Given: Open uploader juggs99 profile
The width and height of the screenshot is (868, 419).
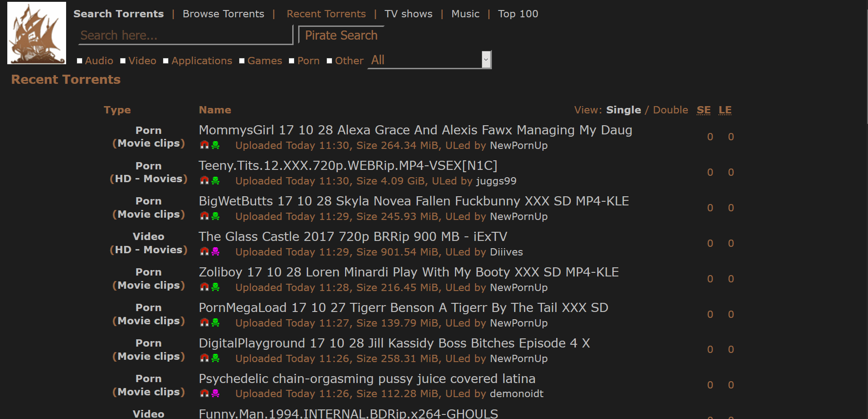Looking at the screenshot, I should (496, 181).
